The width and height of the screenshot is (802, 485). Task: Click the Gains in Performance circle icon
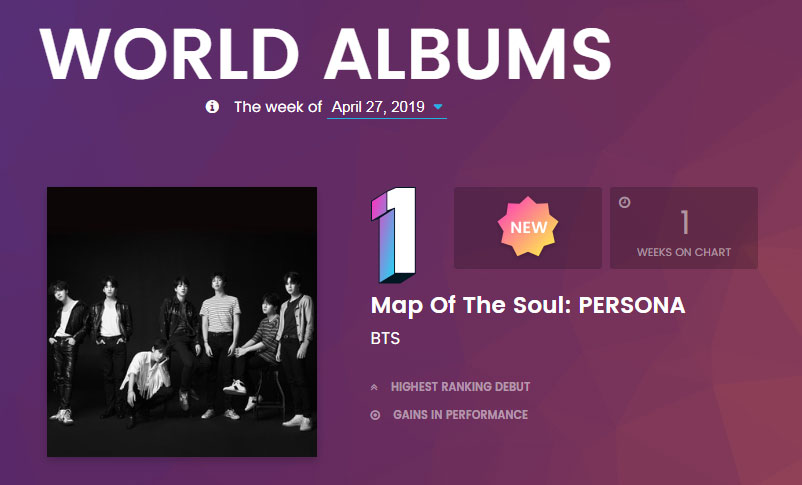click(375, 415)
